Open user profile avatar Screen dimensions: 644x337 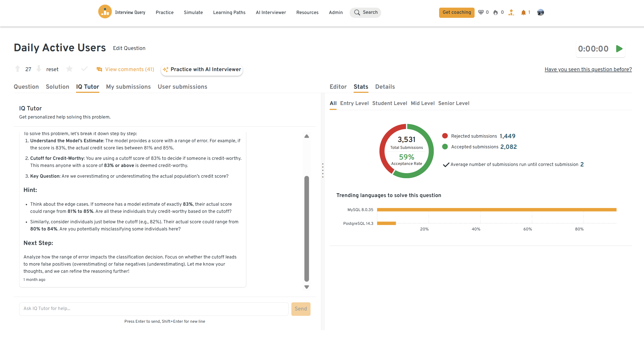(540, 12)
